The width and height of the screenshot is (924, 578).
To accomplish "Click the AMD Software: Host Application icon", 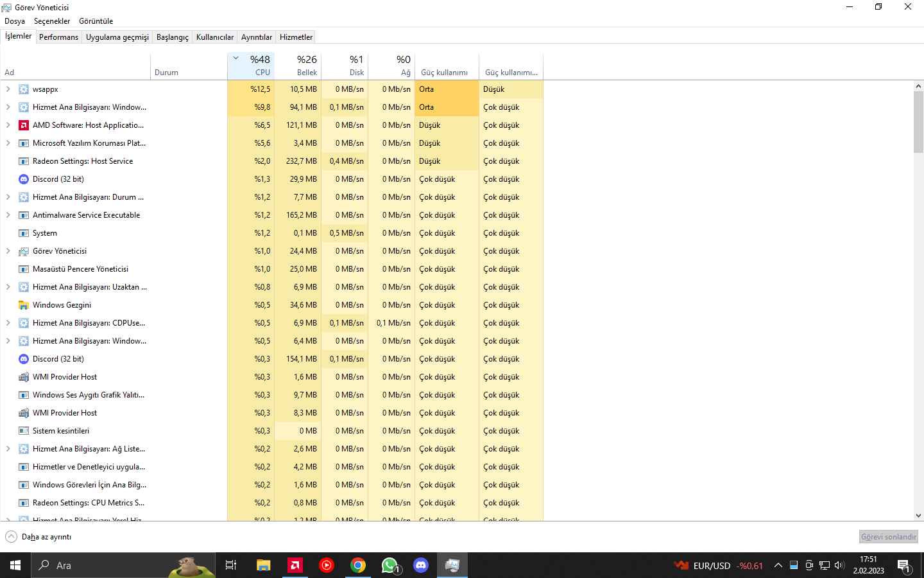I will click(x=24, y=125).
